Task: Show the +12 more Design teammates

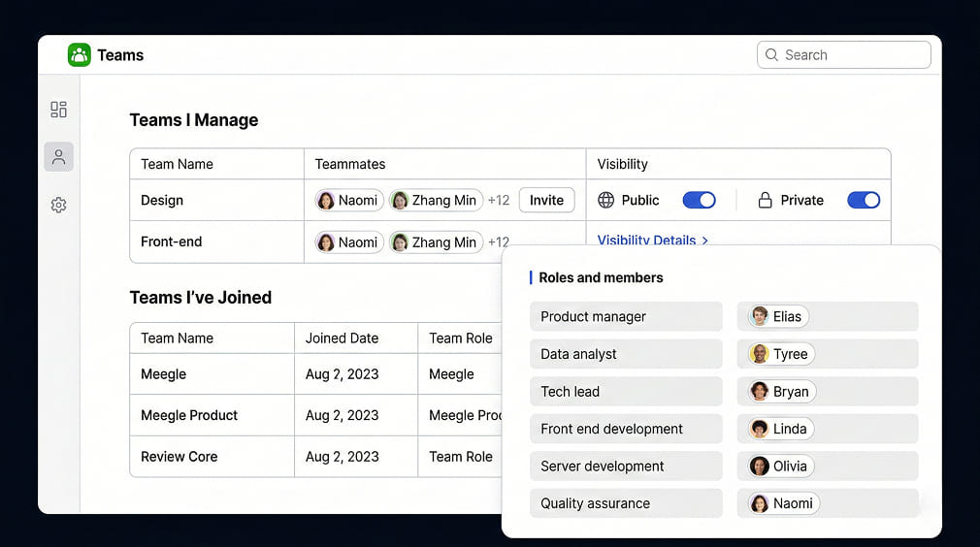Action: [498, 201]
